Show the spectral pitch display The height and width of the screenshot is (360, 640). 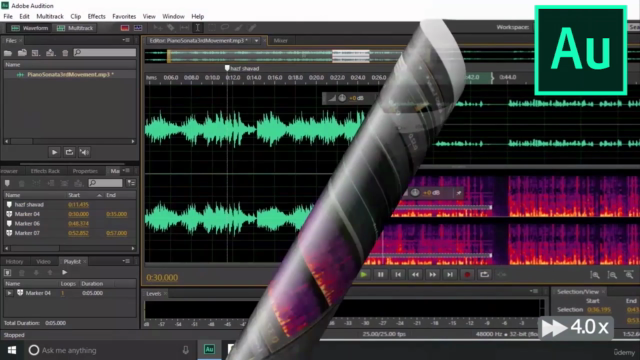138,28
